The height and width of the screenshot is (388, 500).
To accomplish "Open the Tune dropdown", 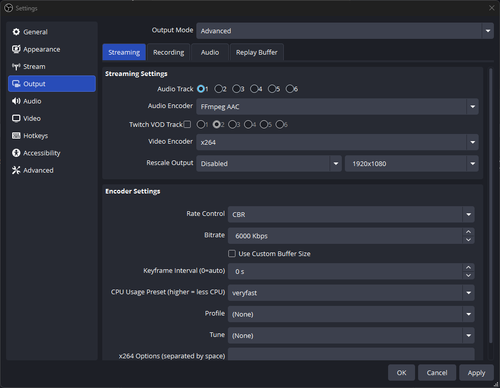I will pos(351,336).
